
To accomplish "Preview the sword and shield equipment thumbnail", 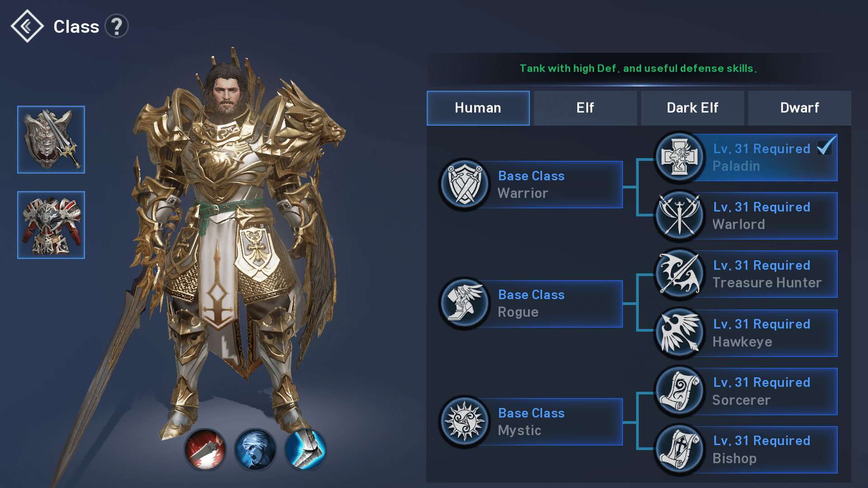I will pyautogui.click(x=51, y=140).
